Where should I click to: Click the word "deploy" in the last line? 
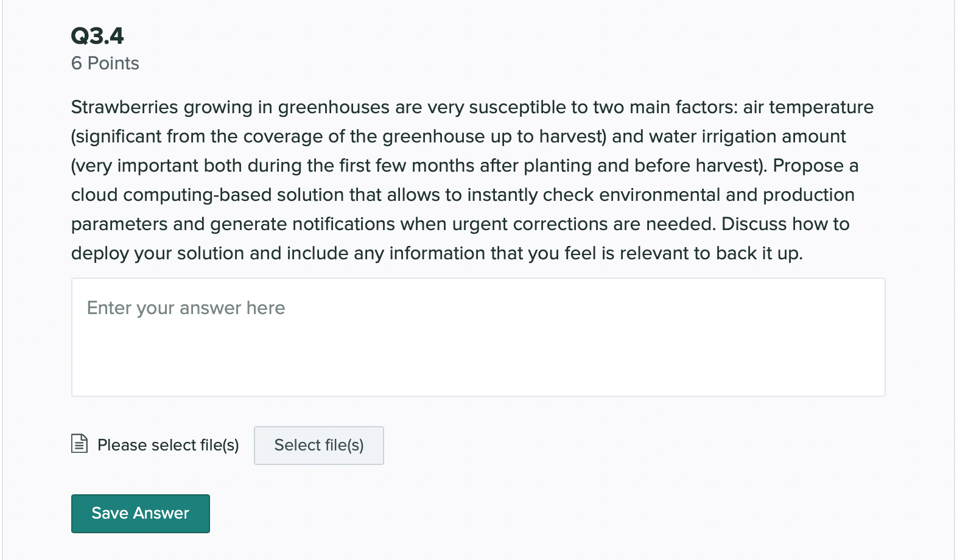[x=100, y=253]
